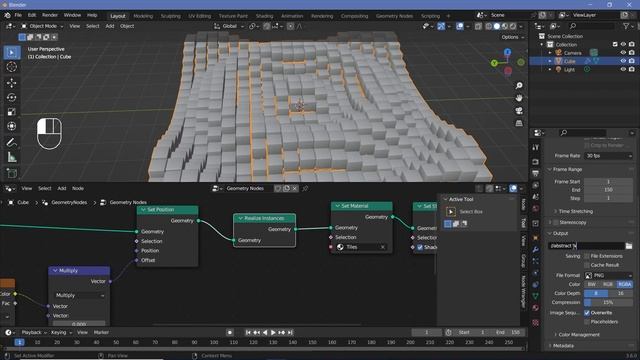Open the Modifier properties wrench tab
Screen dimensions: 640x360
pos(536,249)
